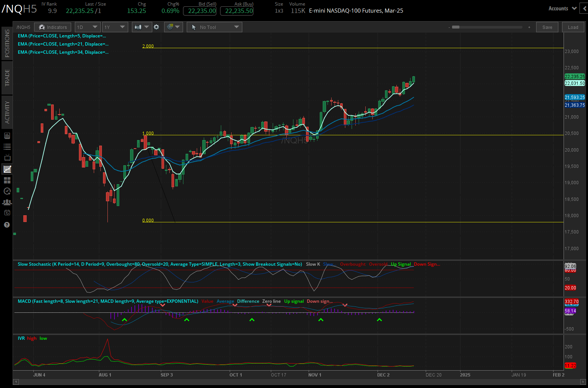Viewport: 588px width, 388px height.
Task: Click the EMA Length=5 study label
Action: [62, 36]
